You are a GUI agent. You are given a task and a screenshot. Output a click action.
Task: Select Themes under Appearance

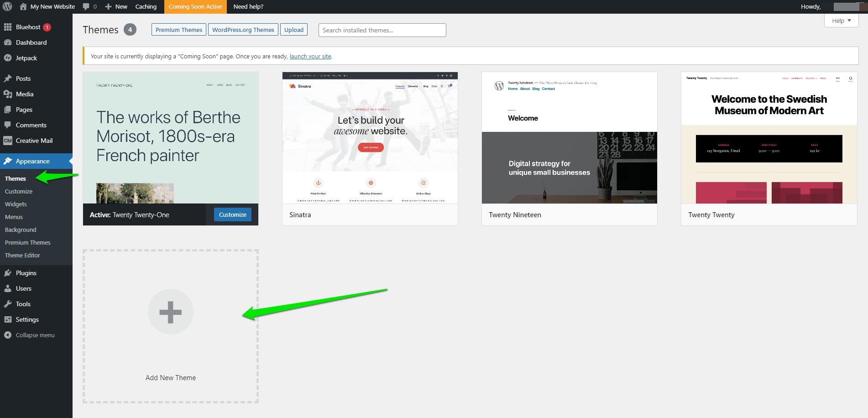click(15, 178)
